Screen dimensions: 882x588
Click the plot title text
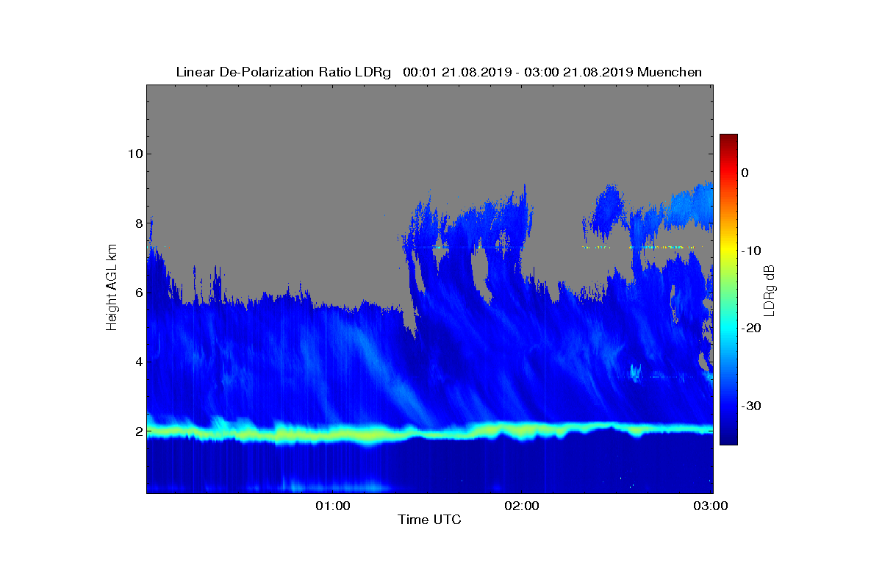coord(439,72)
